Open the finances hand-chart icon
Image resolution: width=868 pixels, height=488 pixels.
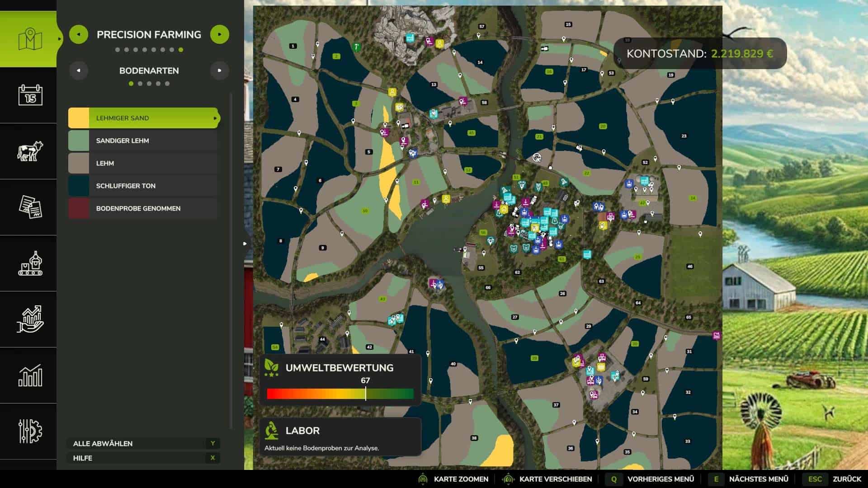(30, 319)
